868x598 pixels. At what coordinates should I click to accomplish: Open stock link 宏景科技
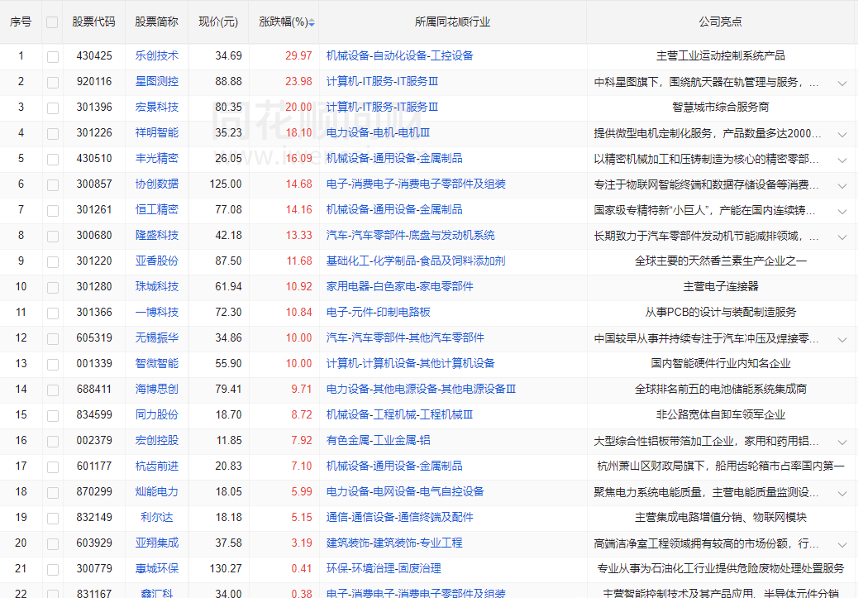(x=157, y=107)
